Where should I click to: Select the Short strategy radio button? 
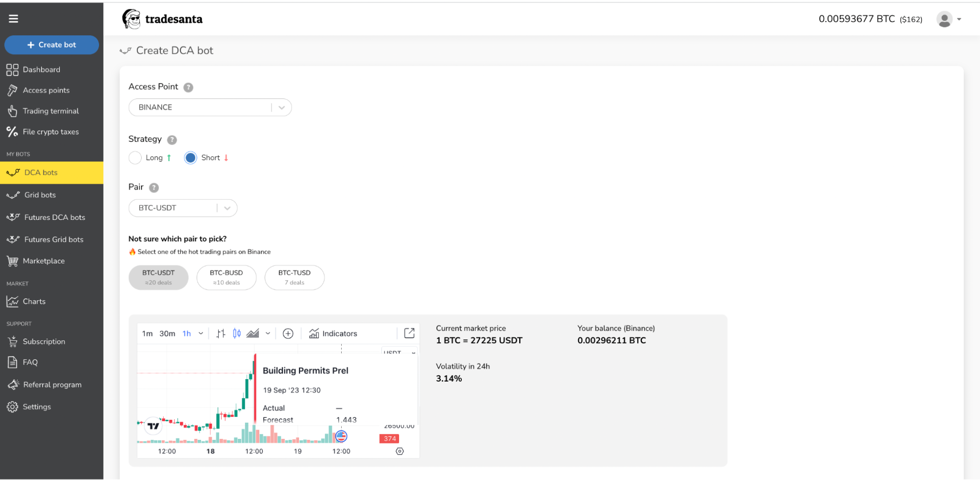(191, 158)
